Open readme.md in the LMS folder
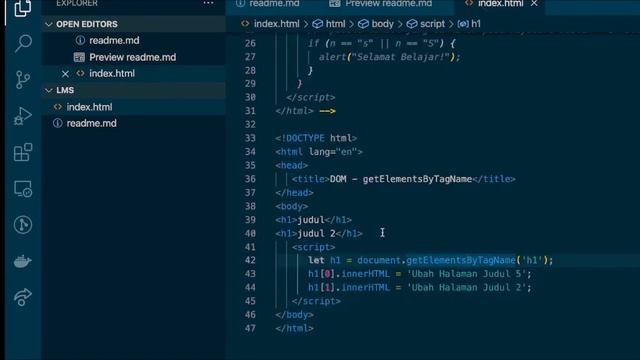Image resolution: width=640 pixels, height=360 pixels. [x=91, y=123]
